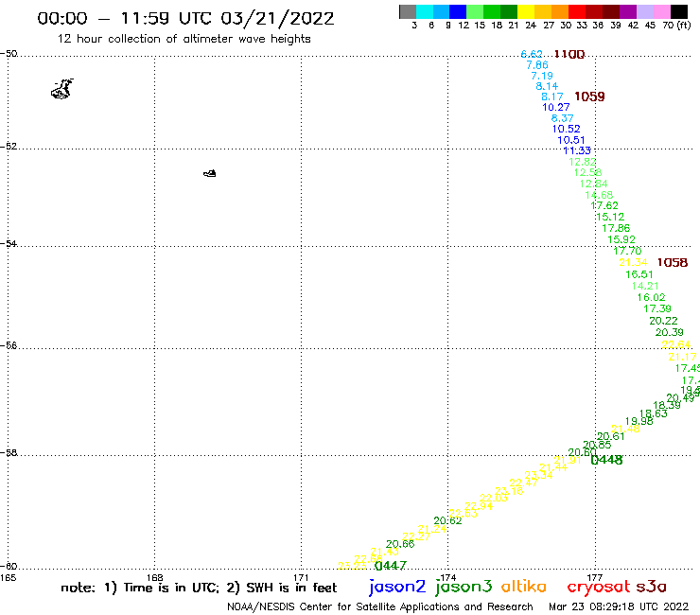Select the purple swatch in the legend bar

pos(628,11)
